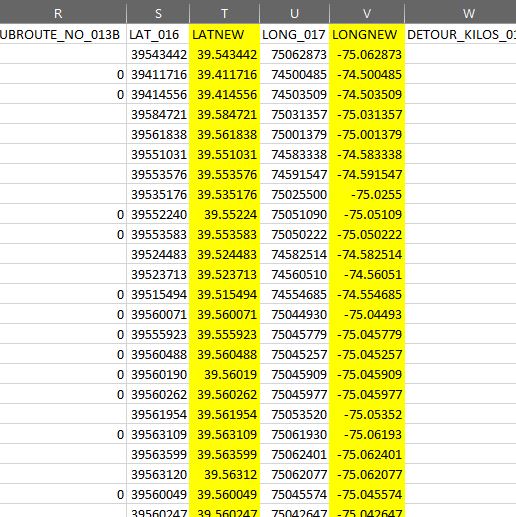Select column R header
Image resolution: width=516 pixels, height=517 pixels.
63,12
